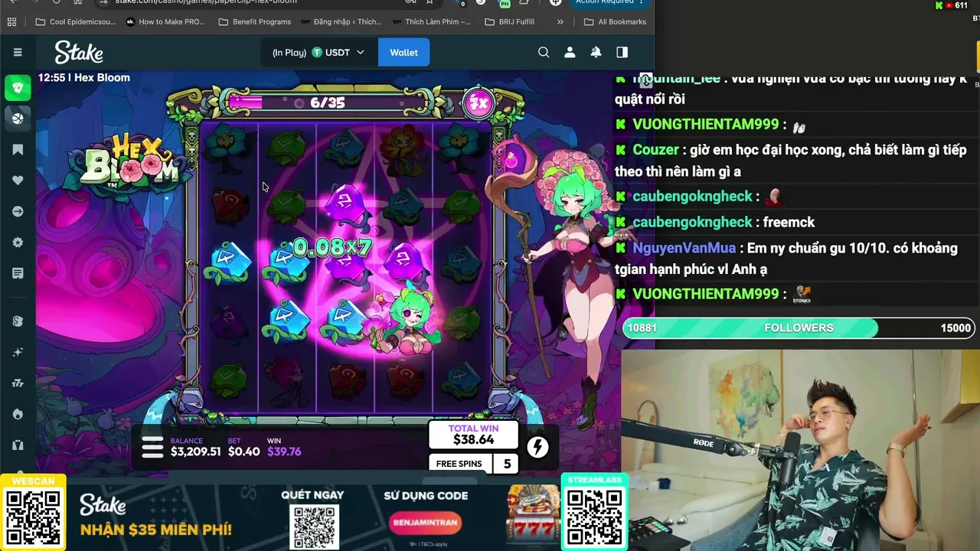The image size is (980, 551).
Task: Open the Benefit Programs bookmark folder
Action: coord(255,22)
